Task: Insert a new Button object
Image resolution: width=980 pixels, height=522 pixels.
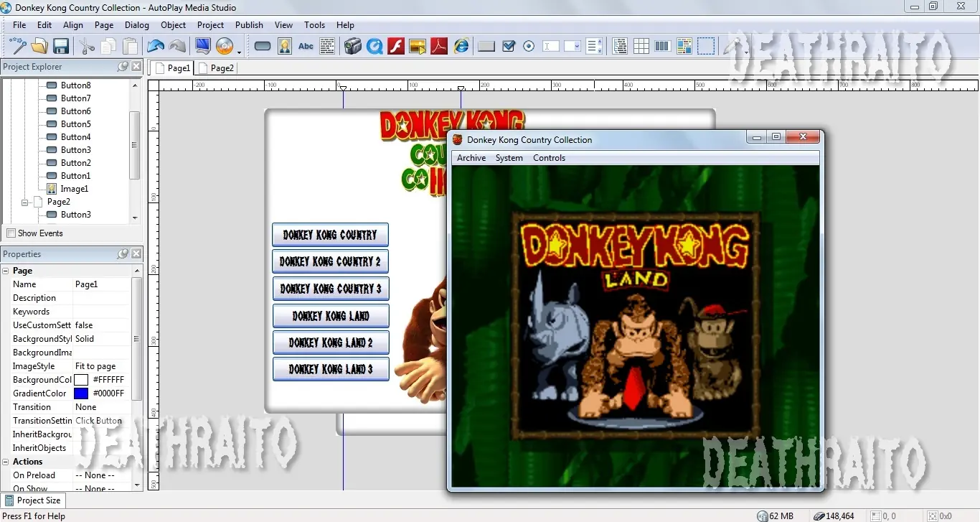Action: [x=263, y=47]
